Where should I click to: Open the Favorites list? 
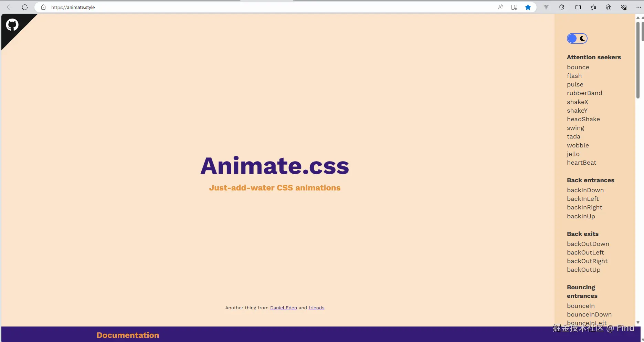pyautogui.click(x=593, y=7)
